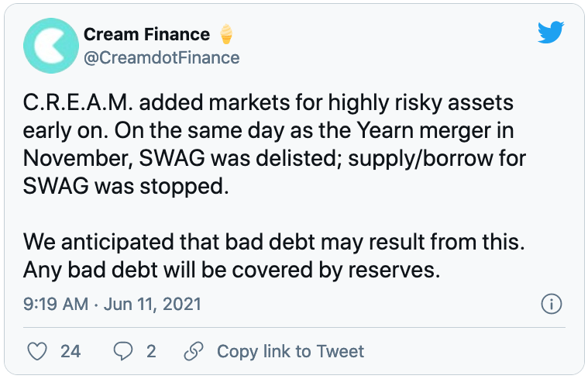588x379 pixels.
Task: Click the reply count 2
Action: pos(151,352)
